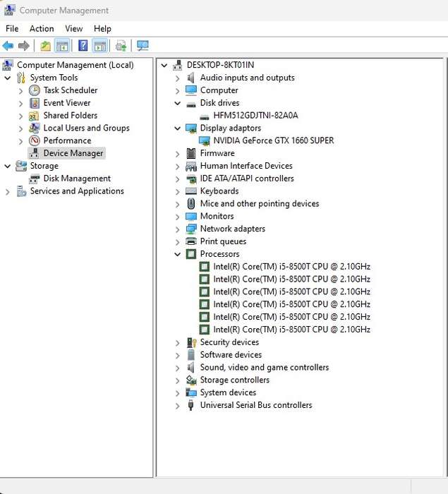Select the HFM512GDJTNI-82A0A disk drive

point(255,115)
